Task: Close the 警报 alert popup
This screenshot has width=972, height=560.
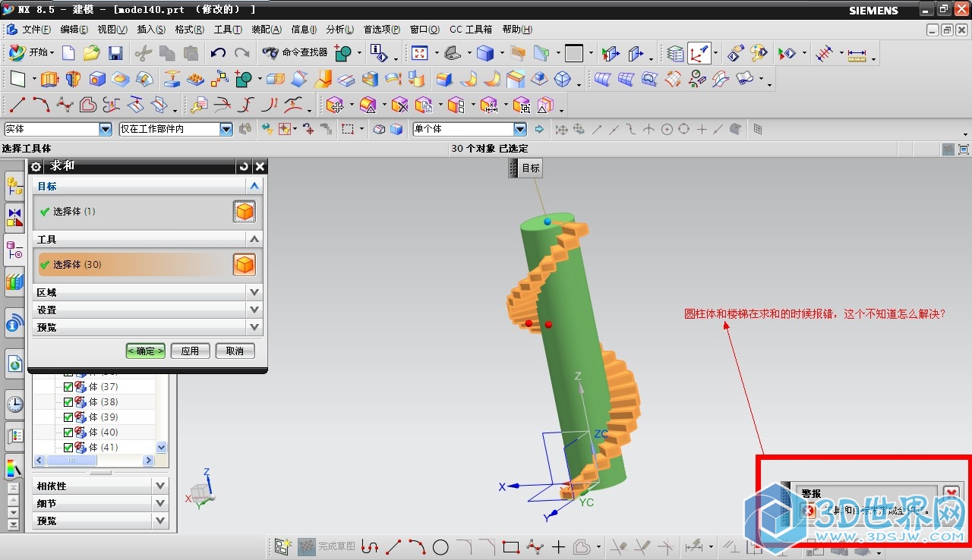Action: click(951, 493)
